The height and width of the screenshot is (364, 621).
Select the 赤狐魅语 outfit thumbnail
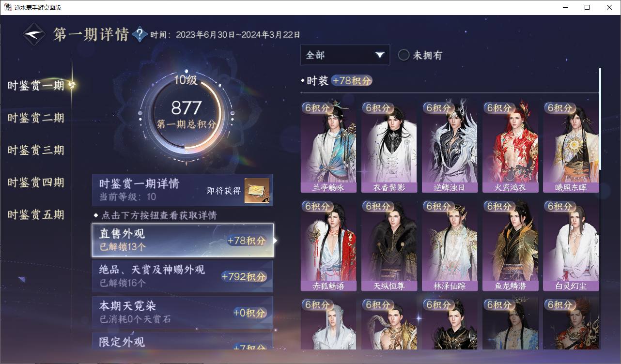tap(328, 246)
